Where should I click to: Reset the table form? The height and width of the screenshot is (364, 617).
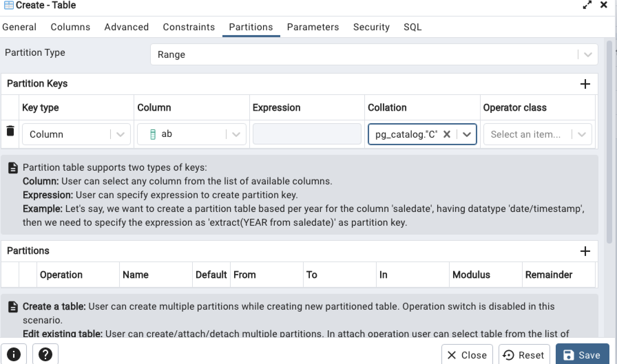524,355
